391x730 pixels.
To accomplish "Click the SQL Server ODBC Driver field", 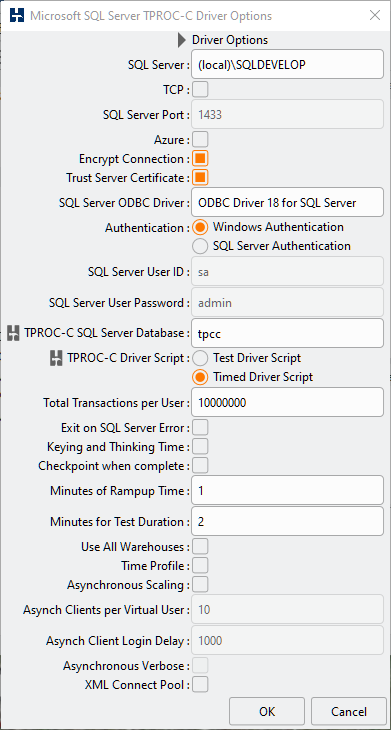I will pyautogui.click(x=287, y=203).
